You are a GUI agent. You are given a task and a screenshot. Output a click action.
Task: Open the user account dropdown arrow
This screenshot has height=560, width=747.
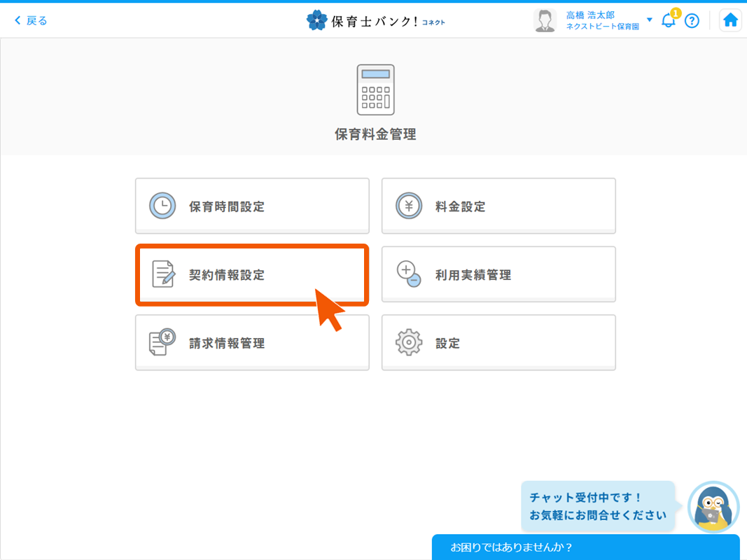click(649, 20)
